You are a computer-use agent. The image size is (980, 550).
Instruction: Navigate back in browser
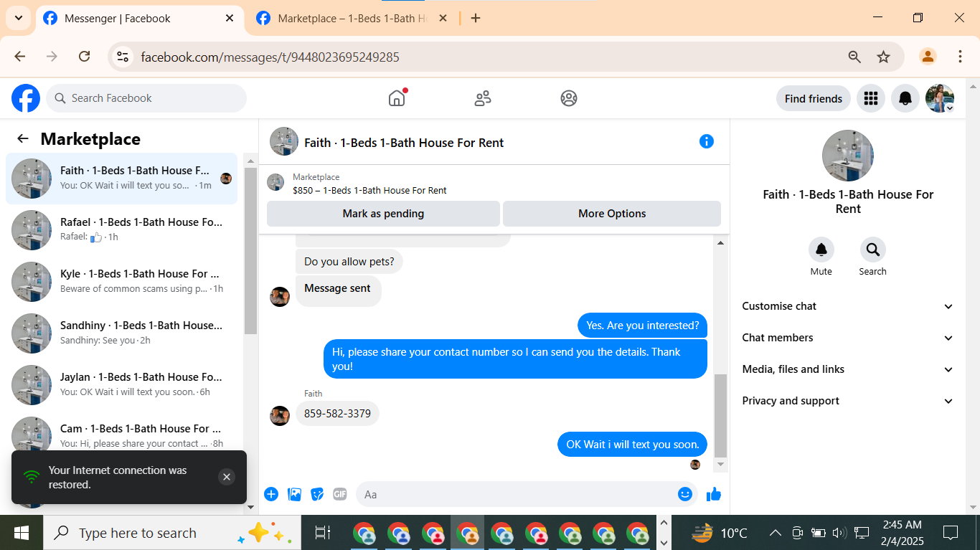click(20, 57)
